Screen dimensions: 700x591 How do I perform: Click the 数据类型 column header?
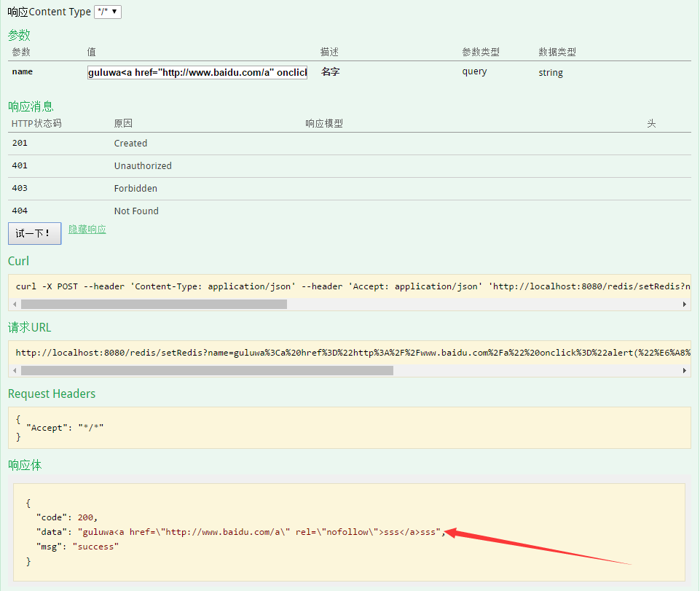(557, 52)
